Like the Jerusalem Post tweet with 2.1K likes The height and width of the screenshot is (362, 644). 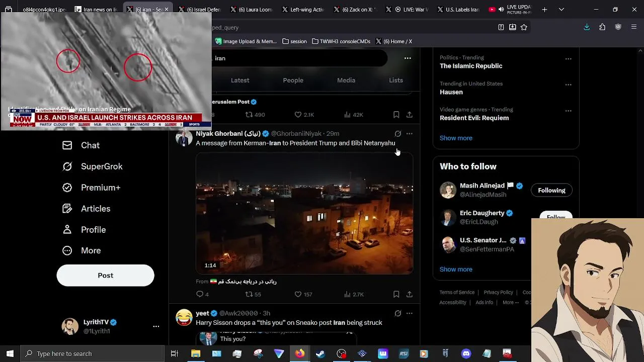point(304,115)
